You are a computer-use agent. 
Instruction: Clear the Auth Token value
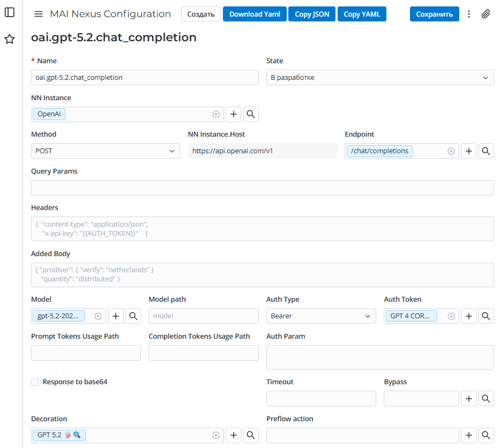[x=451, y=316]
